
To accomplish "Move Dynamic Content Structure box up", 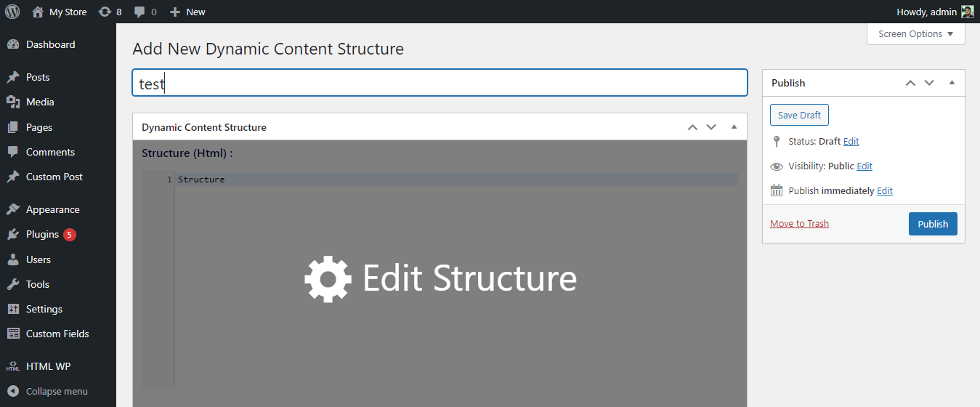I will click(692, 127).
